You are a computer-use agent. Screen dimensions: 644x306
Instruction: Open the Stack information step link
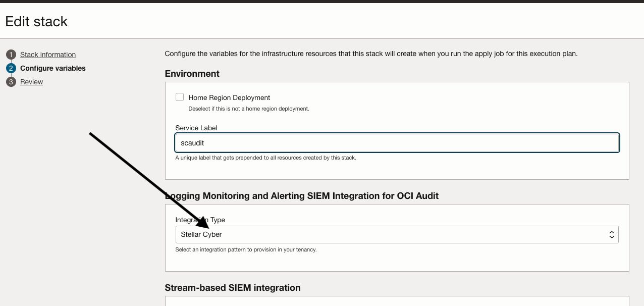tap(48, 55)
